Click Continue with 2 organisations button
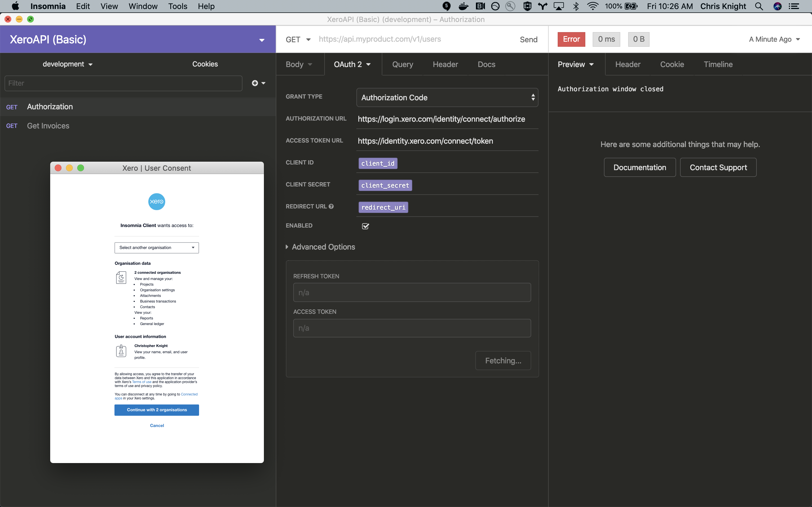 (x=157, y=410)
